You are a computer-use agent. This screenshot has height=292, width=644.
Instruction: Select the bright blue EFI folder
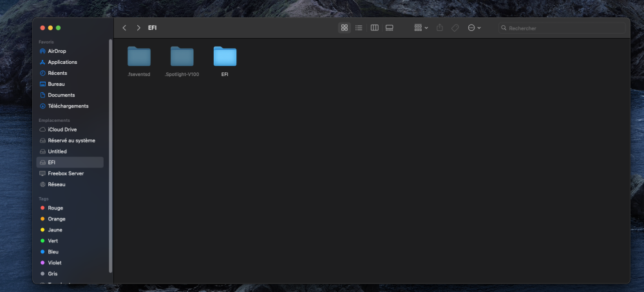point(225,62)
